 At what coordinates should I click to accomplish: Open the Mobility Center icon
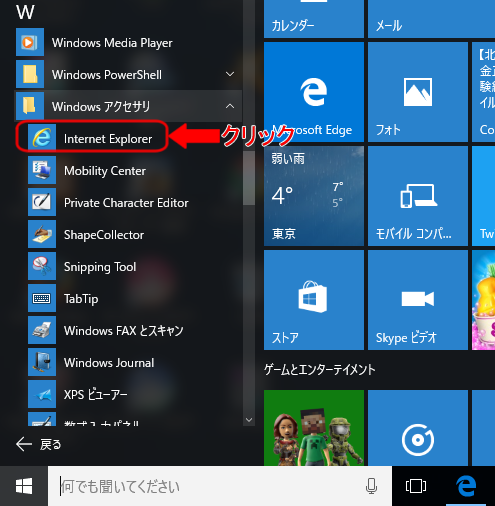[42, 170]
